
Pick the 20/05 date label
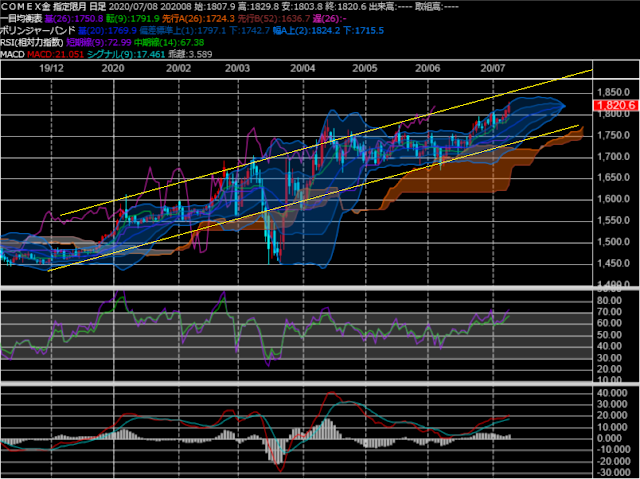365,68
